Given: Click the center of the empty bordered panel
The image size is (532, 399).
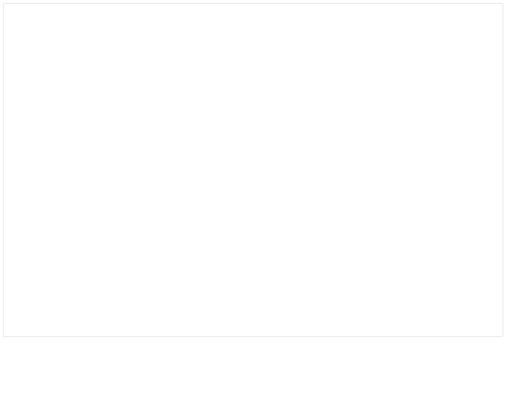Looking at the screenshot, I should 253,170.
